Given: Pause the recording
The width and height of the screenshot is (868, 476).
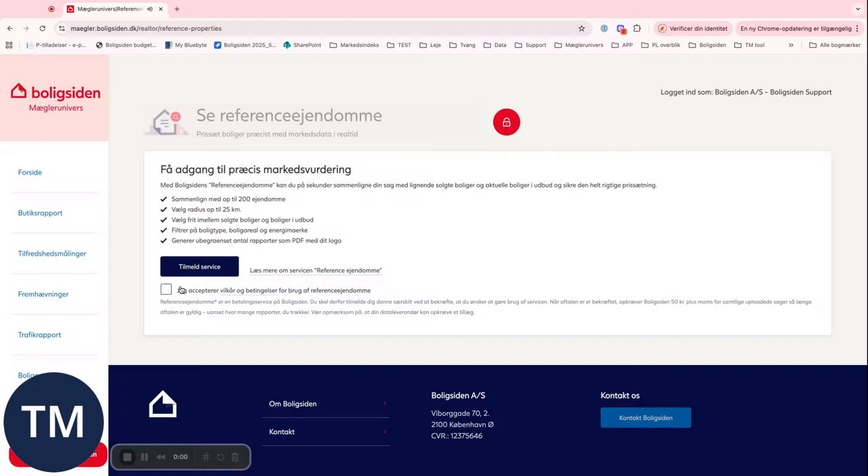Looking at the screenshot, I should coord(144,457).
